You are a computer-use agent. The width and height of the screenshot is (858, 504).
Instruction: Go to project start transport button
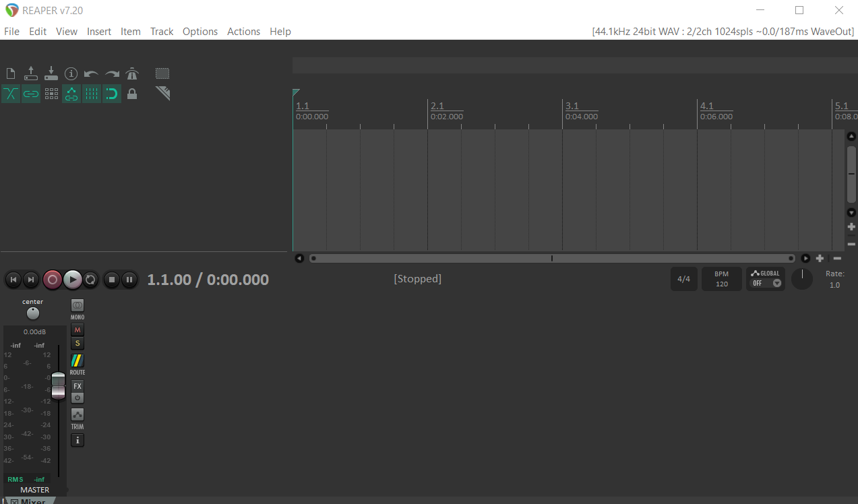click(x=13, y=279)
